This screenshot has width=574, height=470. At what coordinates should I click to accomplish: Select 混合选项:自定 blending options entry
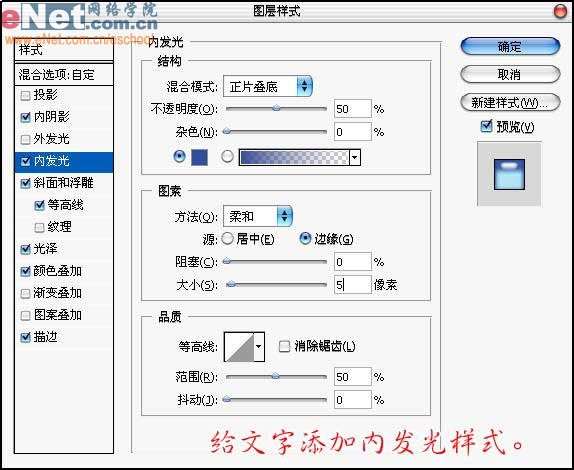64,75
